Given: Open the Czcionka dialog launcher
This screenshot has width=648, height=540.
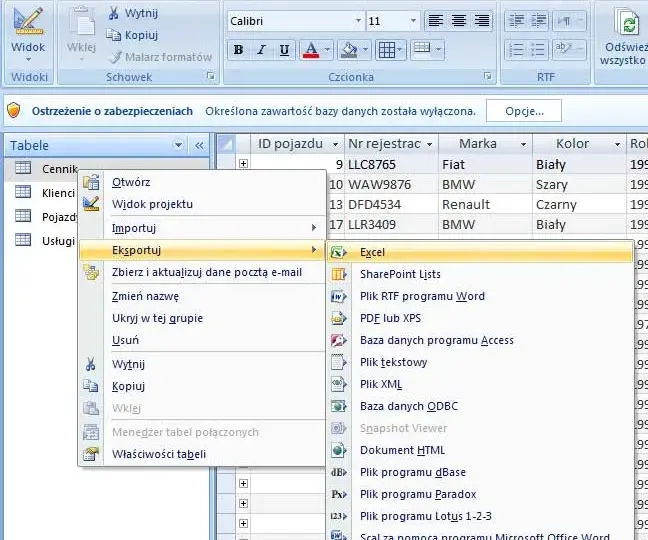Looking at the screenshot, I should 488,76.
